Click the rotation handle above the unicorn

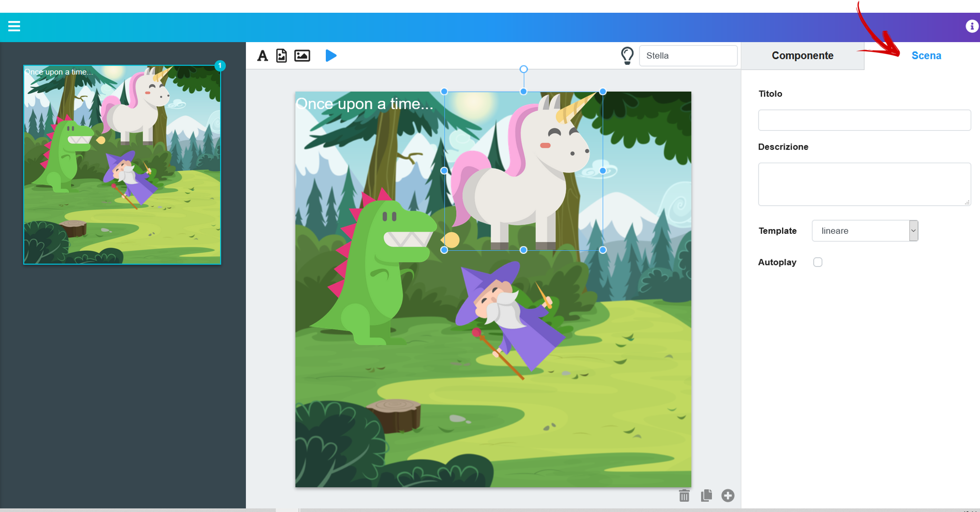[x=523, y=70]
